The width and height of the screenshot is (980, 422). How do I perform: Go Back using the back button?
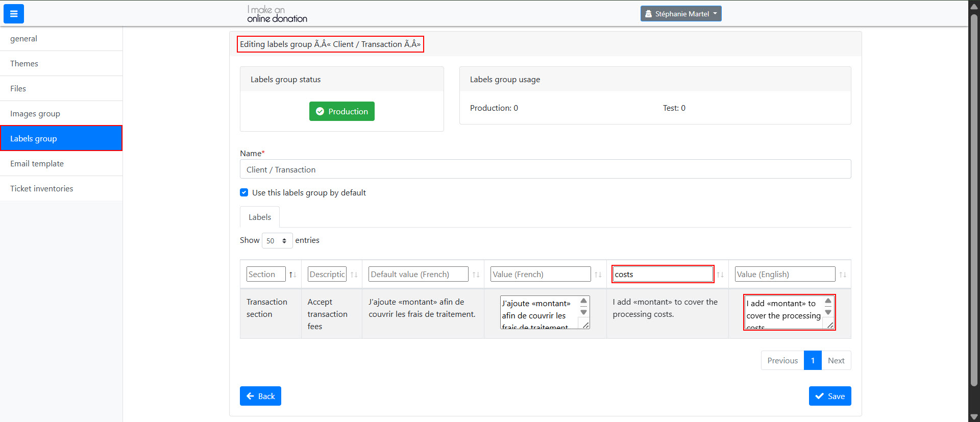click(x=260, y=396)
